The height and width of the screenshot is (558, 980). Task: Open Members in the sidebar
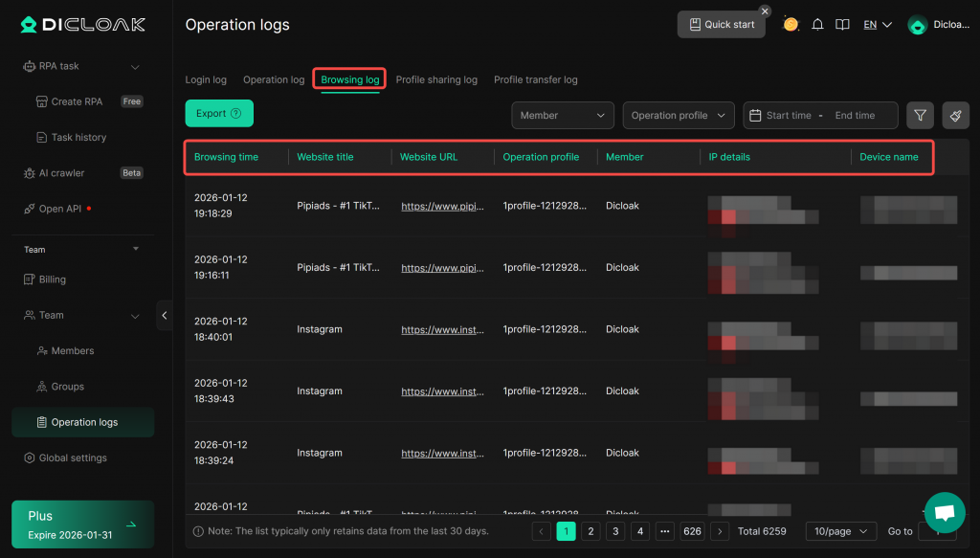(x=73, y=351)
